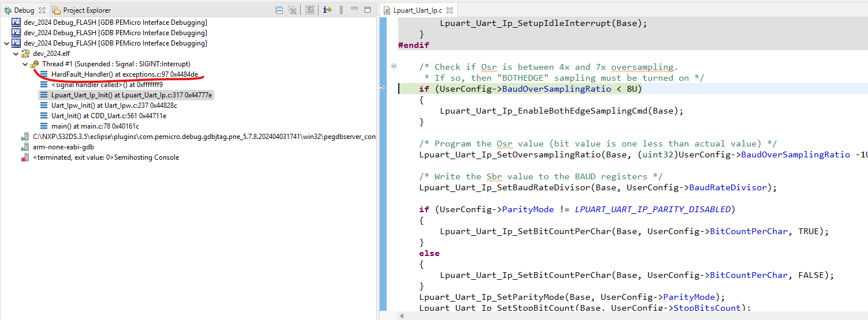Click the dev_2024.elf process icon
The image size is (868, 320).
pyautogui.click(x=25, y=54)
